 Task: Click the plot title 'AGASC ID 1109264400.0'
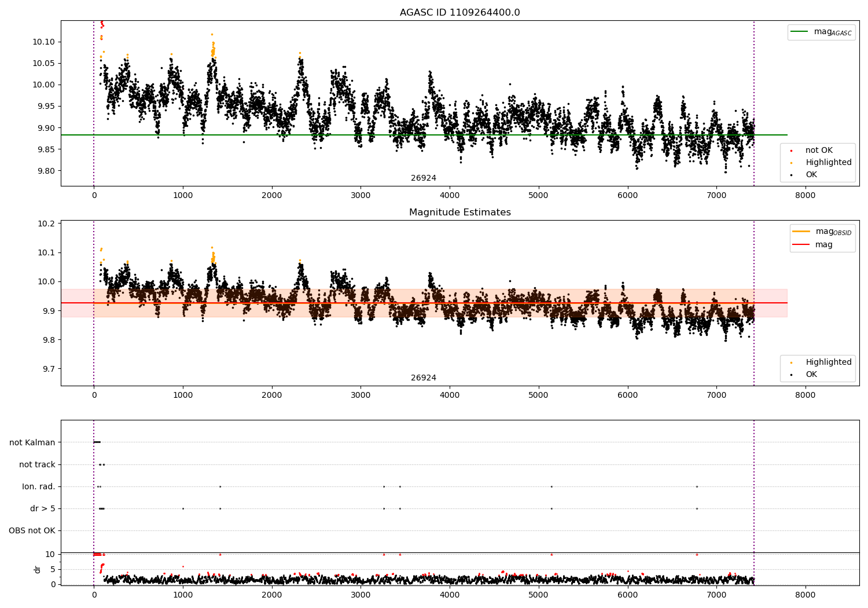(460, 13)
